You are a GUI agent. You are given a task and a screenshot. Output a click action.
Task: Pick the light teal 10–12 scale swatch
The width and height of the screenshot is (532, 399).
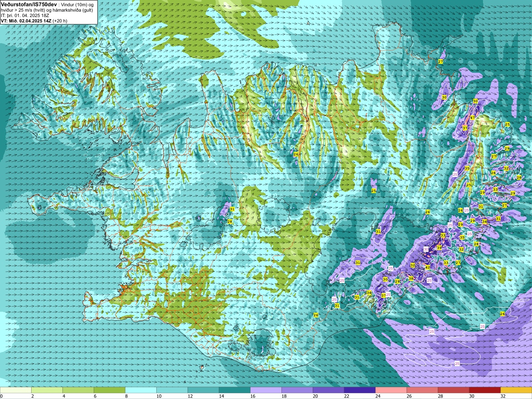pos(172,390)
